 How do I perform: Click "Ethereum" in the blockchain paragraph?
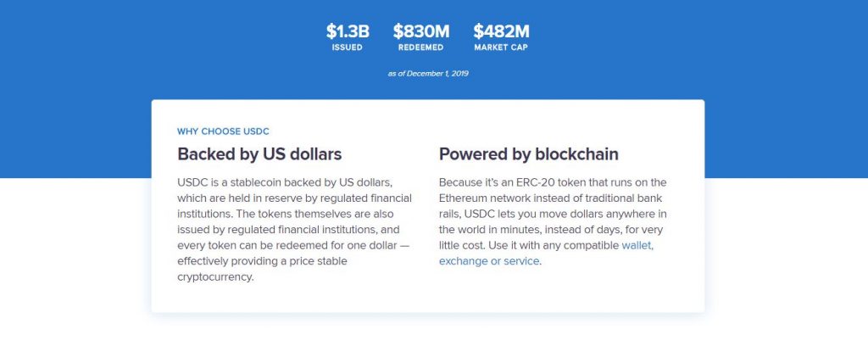coord(462,198)
